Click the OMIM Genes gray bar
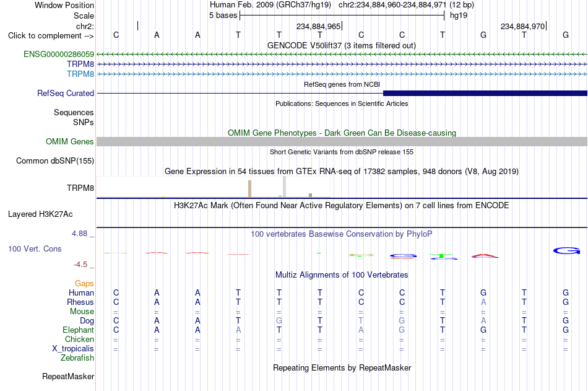The image size is (588, 391). pyautogui.click(x=342, y=142)
